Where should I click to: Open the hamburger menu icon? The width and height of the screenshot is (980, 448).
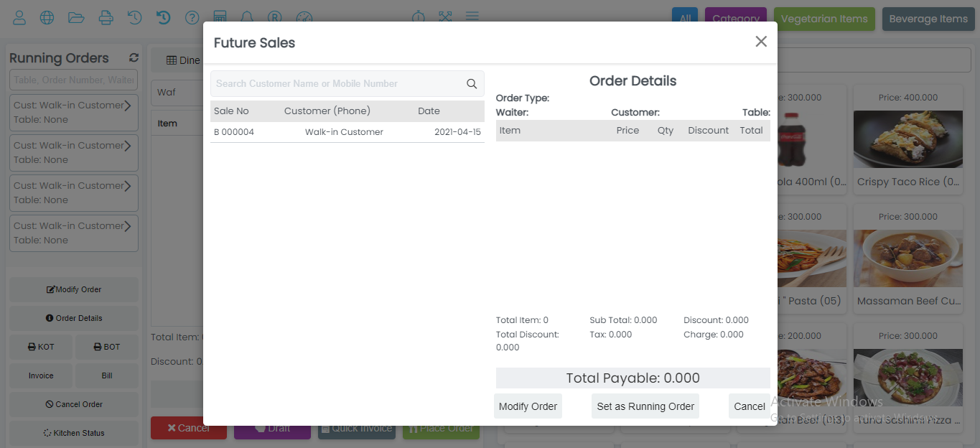pyautogui.click(x=472, y=17)
